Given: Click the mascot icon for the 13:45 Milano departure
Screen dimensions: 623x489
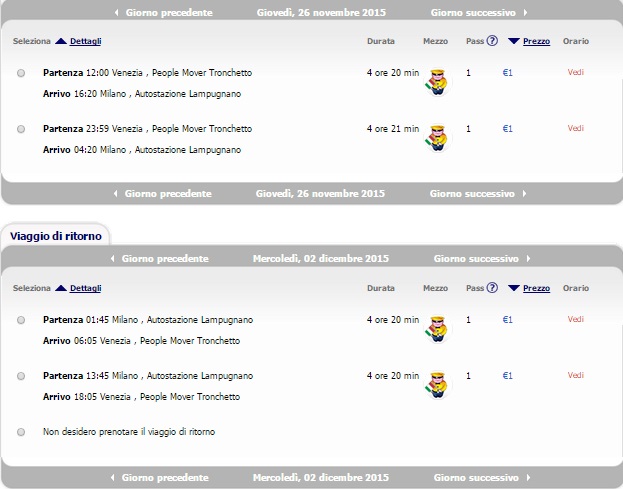Looking at the screenshot, I should coord(434,385).
